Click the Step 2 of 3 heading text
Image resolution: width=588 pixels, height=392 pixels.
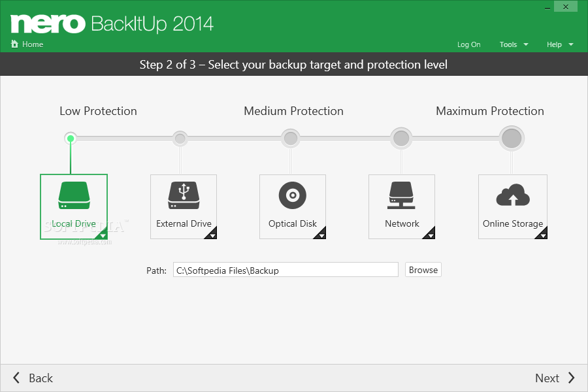293,65
